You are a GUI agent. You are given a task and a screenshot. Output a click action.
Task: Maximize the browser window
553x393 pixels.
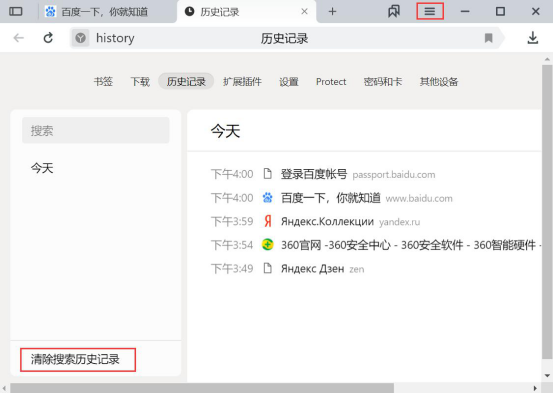(x=500, y=12)
